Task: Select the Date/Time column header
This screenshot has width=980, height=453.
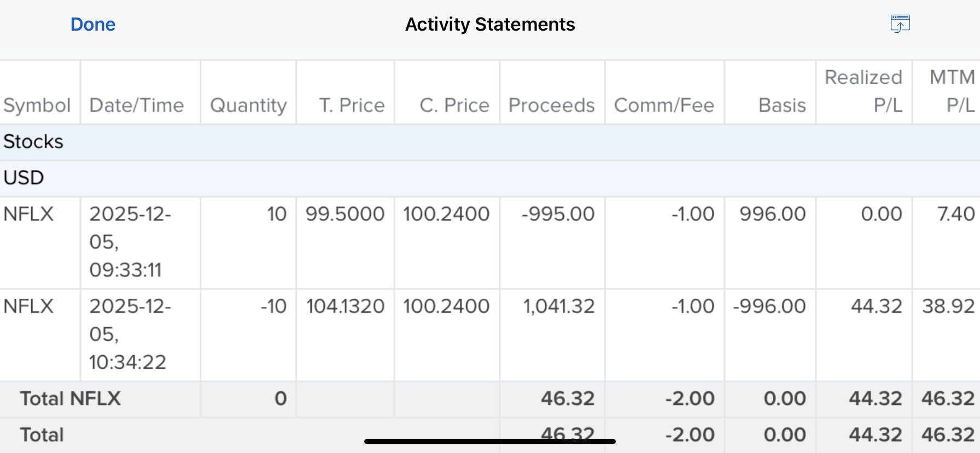Action: (x=137, y=105)
